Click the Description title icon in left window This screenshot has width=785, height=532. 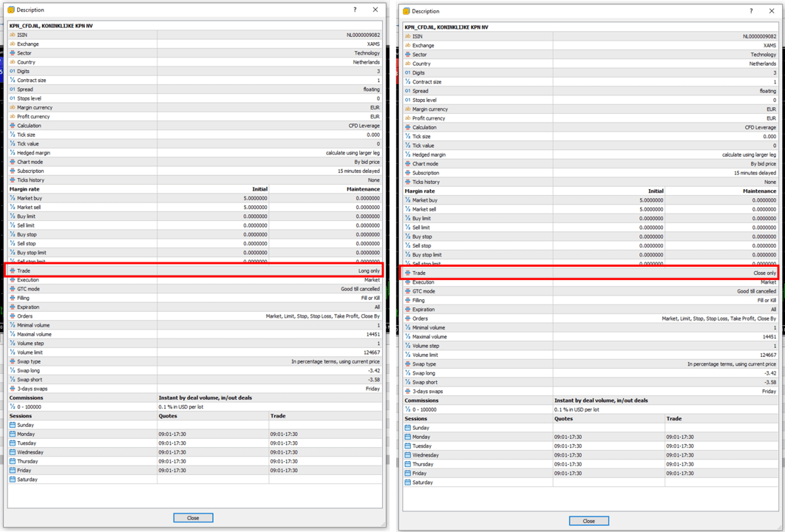tap(11, 10)
